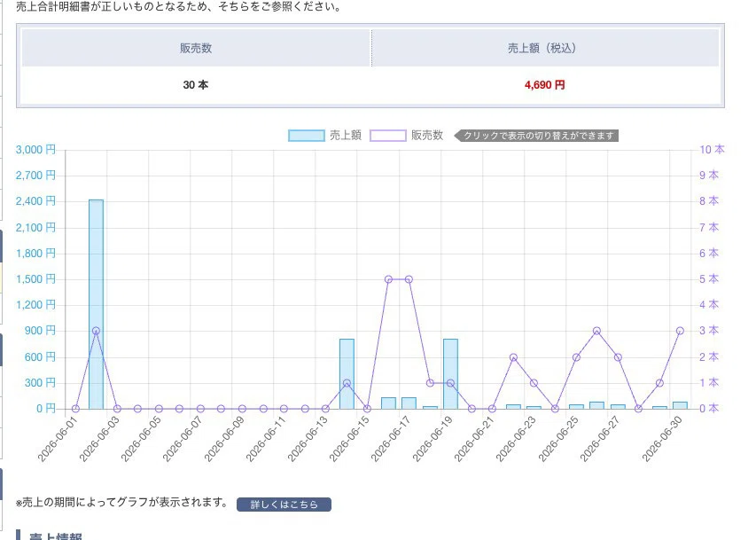
Task: Click the 10 本 axis label
Action: (712, 150)
